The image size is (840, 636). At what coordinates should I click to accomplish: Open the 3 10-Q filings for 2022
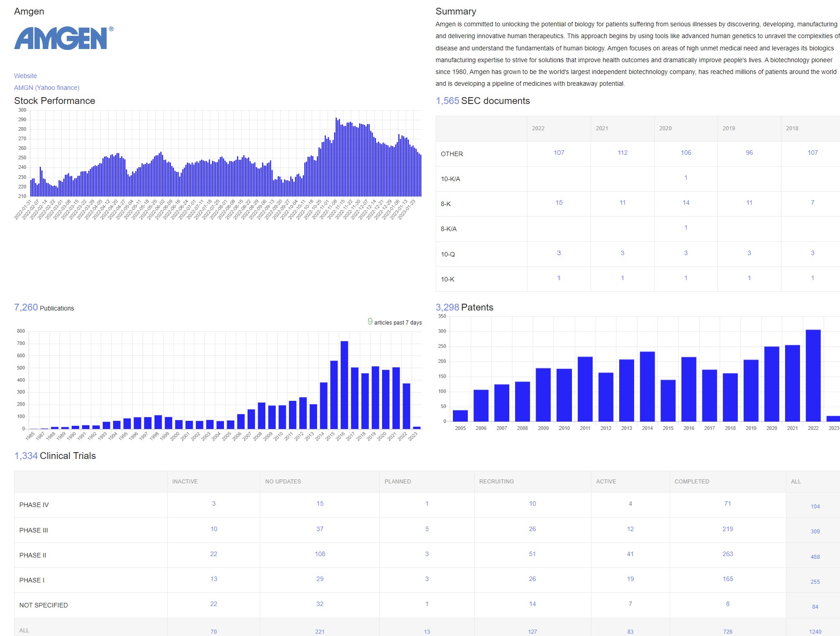click(x=559, y=253)
